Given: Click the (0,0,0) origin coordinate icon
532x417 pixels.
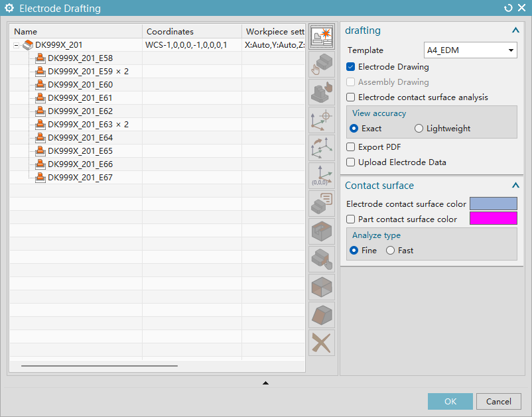Looking at the screenshot, I should click(x=322, y=176).
